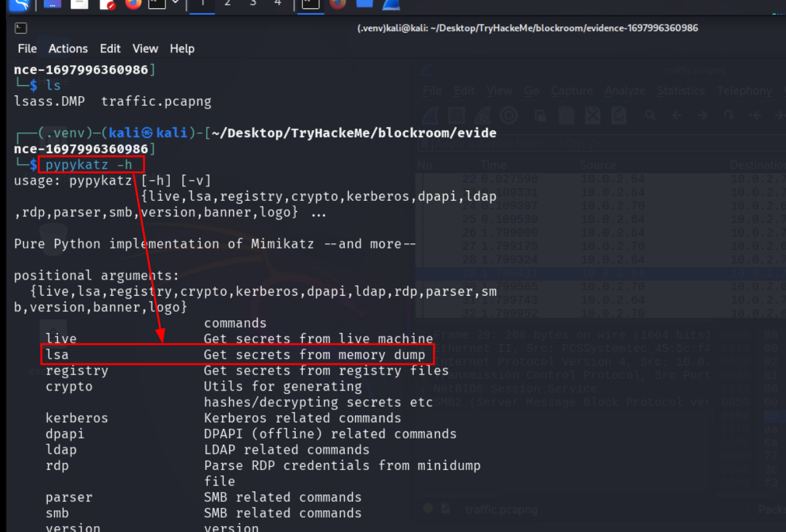Click Wireshark's go back arrow icon

click(x=677, y=116)
